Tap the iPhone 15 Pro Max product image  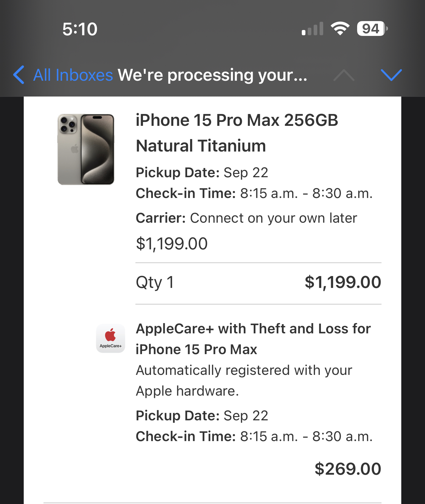coord(86,149)
